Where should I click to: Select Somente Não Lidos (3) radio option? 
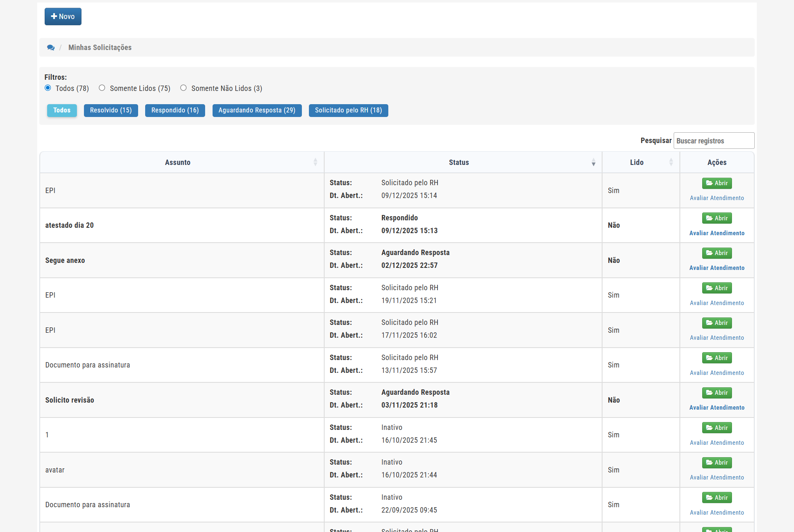184,88
